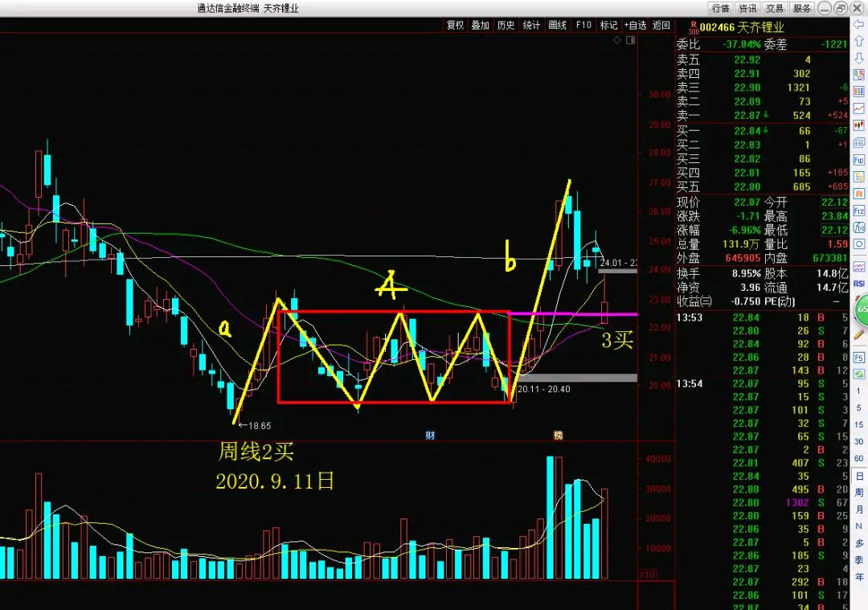This screenshot has height=610, width=868.
Task: Open the 资讯 menu
Action: (x=747, y=8)
